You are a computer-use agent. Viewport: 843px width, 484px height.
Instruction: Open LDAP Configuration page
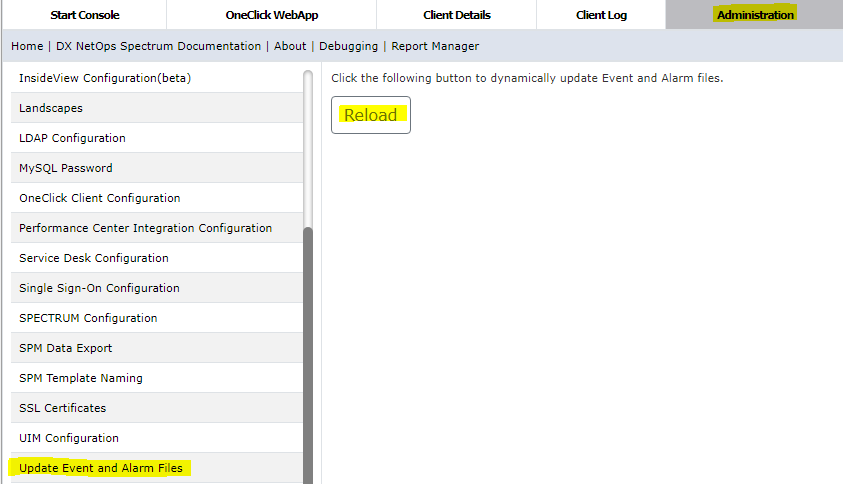(x=157, y=138)
